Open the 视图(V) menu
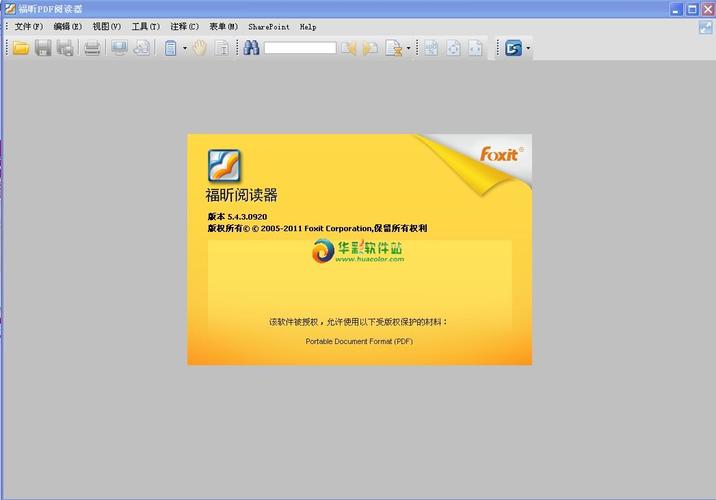This screenshot has height=500, width=716. [x=107, y=26]
